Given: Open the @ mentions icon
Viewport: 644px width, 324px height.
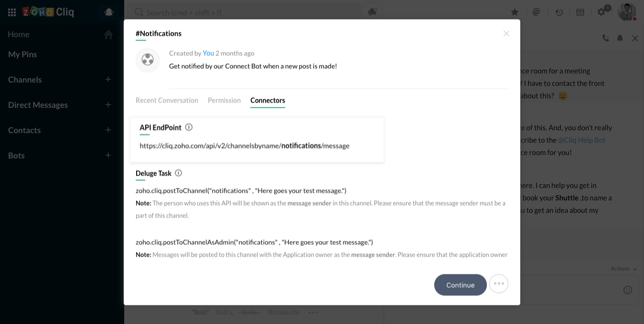Looking at the screenshot, I should click(536, 12).
